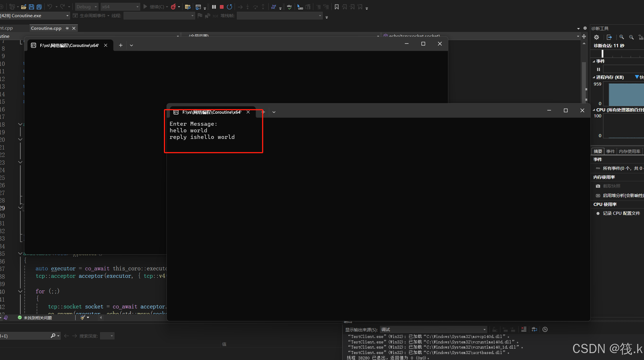Click the 搜索深度 dropdown

click(x=107, y=336)
